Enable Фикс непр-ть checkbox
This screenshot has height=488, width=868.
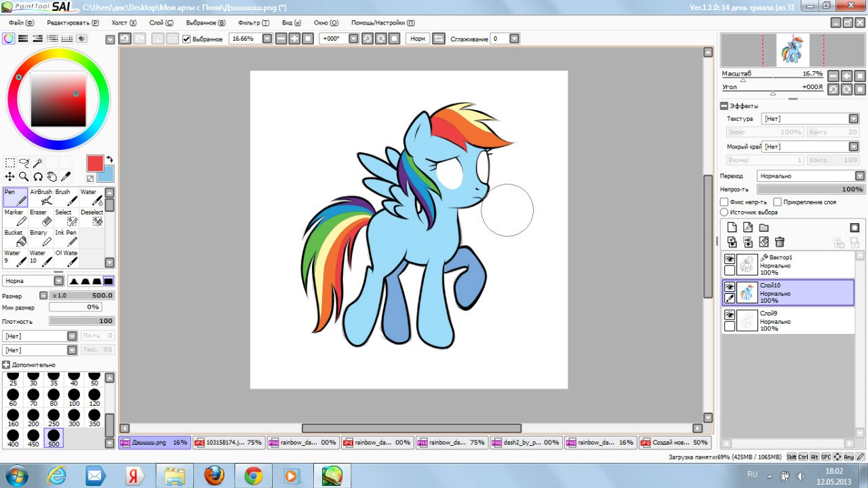click(x=724, y=202)
